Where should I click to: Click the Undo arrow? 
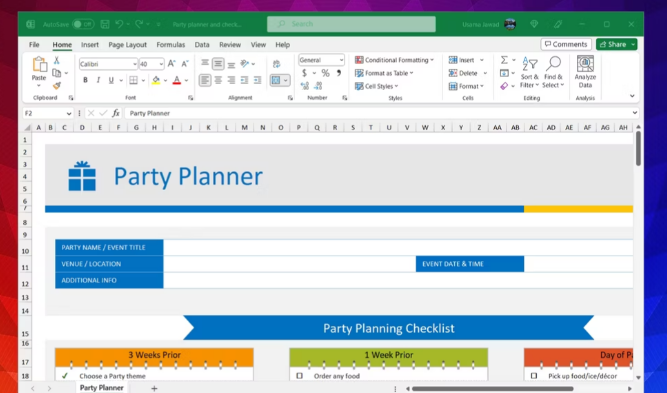[119, 24]
